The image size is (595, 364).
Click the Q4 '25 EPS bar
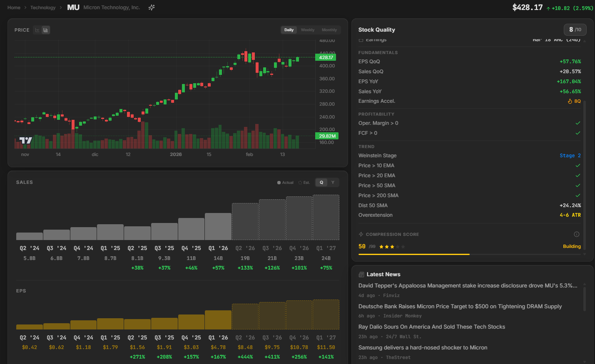click(191, 322)
